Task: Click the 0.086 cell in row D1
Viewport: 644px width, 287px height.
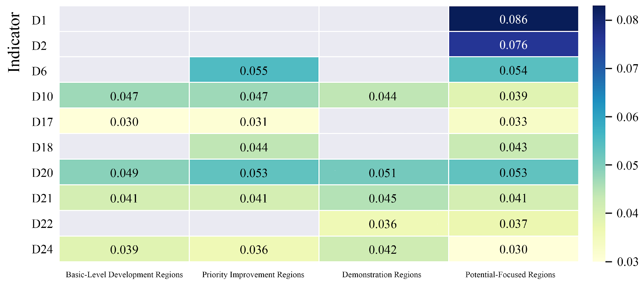Action: (513, 19)
